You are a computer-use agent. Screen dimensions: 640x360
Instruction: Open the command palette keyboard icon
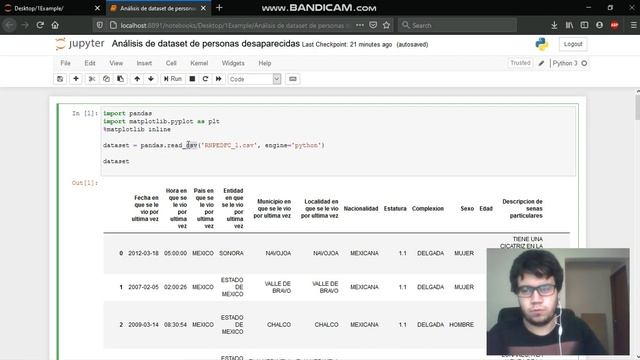(x=293, y=79)
